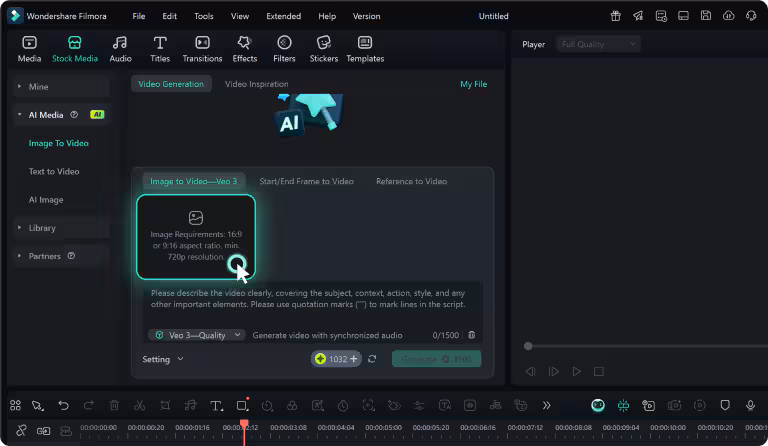Clear prompt with the trash icon

(x=472, y=335)
